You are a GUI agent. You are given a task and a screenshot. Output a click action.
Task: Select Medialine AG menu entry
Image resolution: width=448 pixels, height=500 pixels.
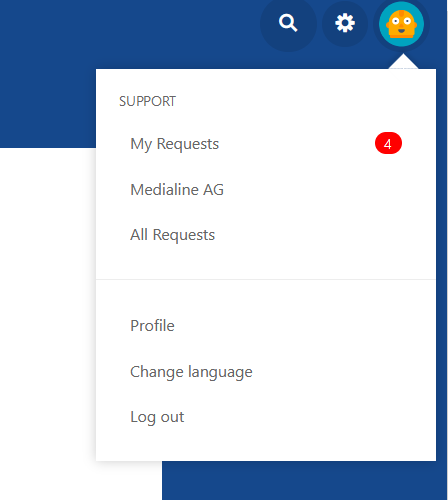pyautogui.click(x=177, y=190)
